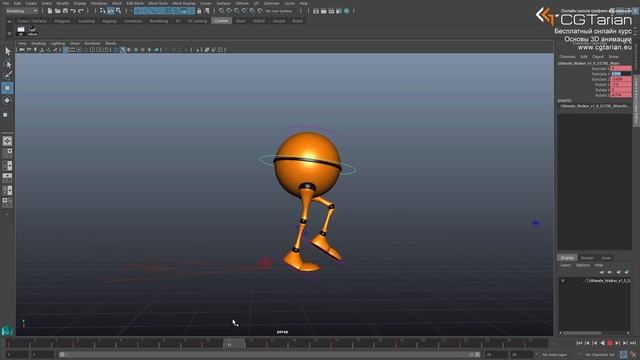Click the first snap magnet icon

tap(221, 11)
